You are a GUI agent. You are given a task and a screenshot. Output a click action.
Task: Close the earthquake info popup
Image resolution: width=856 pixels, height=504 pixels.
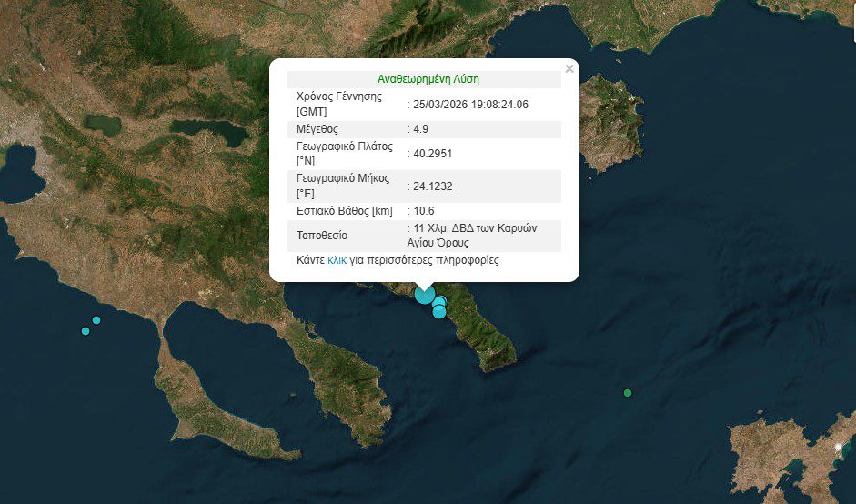(x=569, y=68)
